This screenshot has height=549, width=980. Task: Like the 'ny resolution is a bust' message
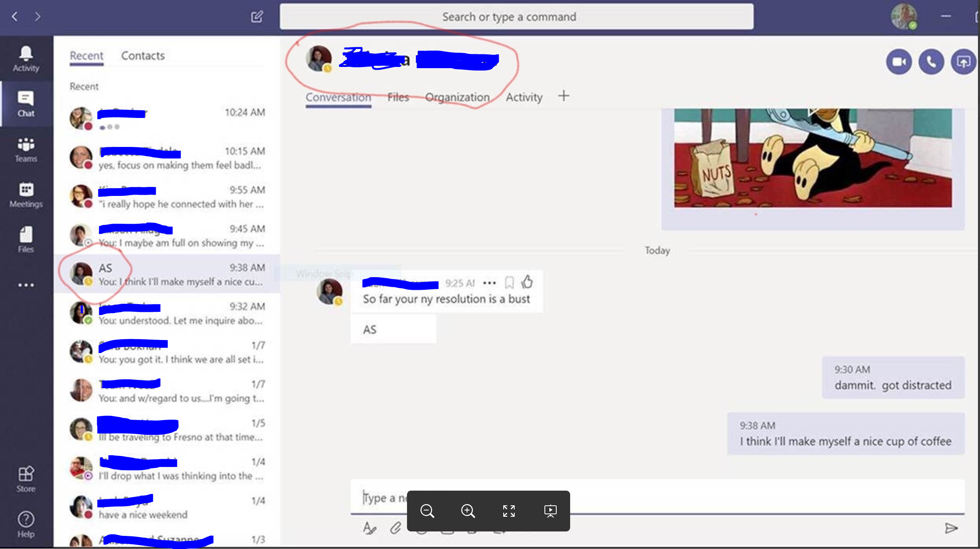point(527,282)
